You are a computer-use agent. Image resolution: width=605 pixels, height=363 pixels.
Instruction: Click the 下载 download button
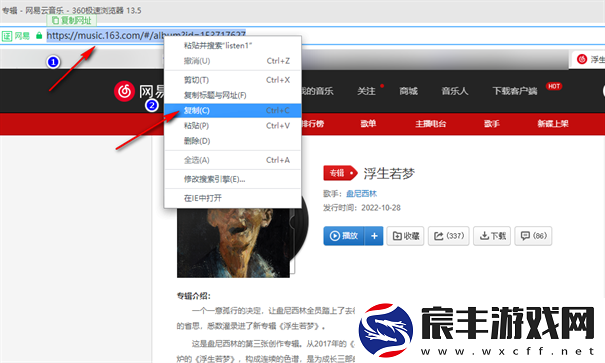(x=492, y=236)
